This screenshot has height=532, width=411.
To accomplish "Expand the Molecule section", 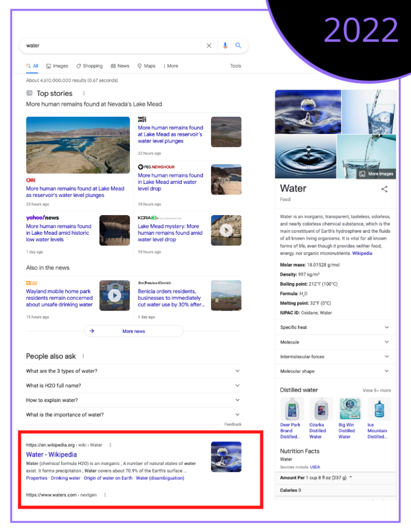I will point(335,342).
